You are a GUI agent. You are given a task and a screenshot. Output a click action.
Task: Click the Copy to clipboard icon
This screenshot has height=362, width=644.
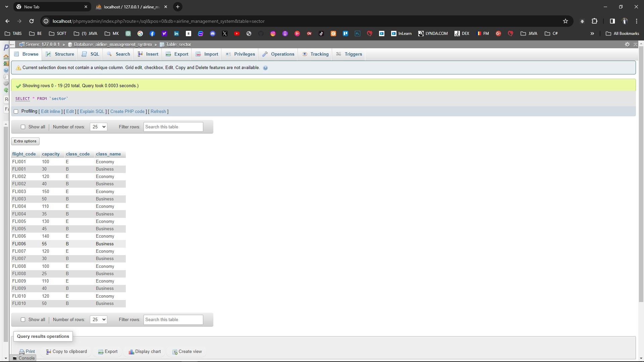coord(49,352)
